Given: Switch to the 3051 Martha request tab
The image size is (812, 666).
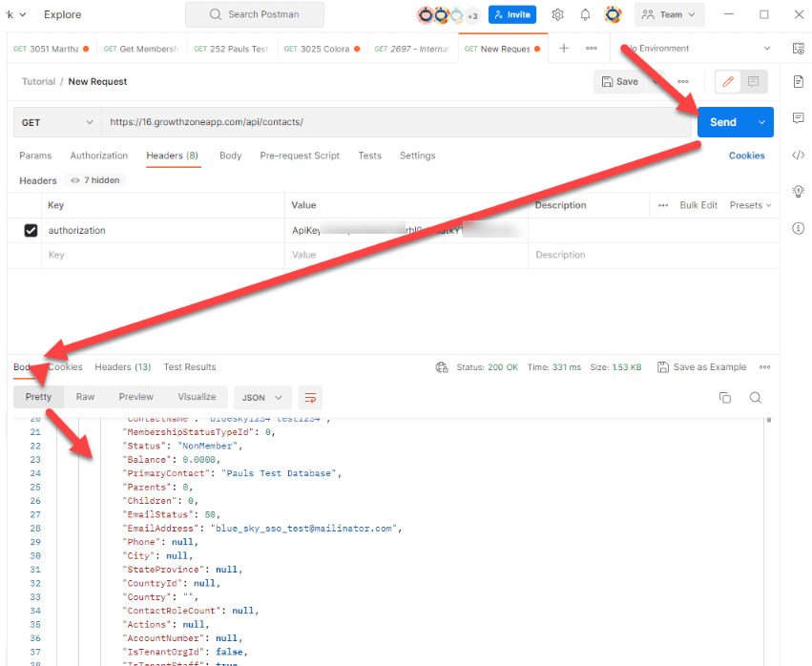Looking at the screenshot, I should pos(52,49).
